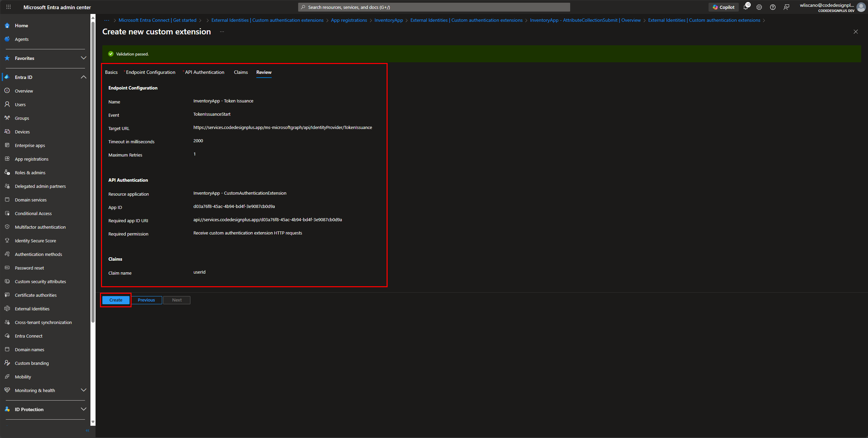The image size is (868, 438).
Task: Open Cross-tenant synchronization item
Action: pos(43,322)
